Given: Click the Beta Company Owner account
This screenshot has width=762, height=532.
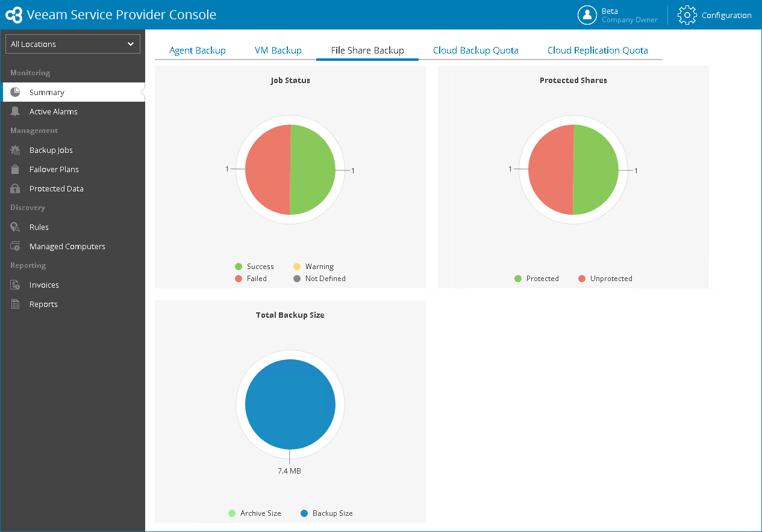Looking at the screenshot, I should (x=618, y=15).
